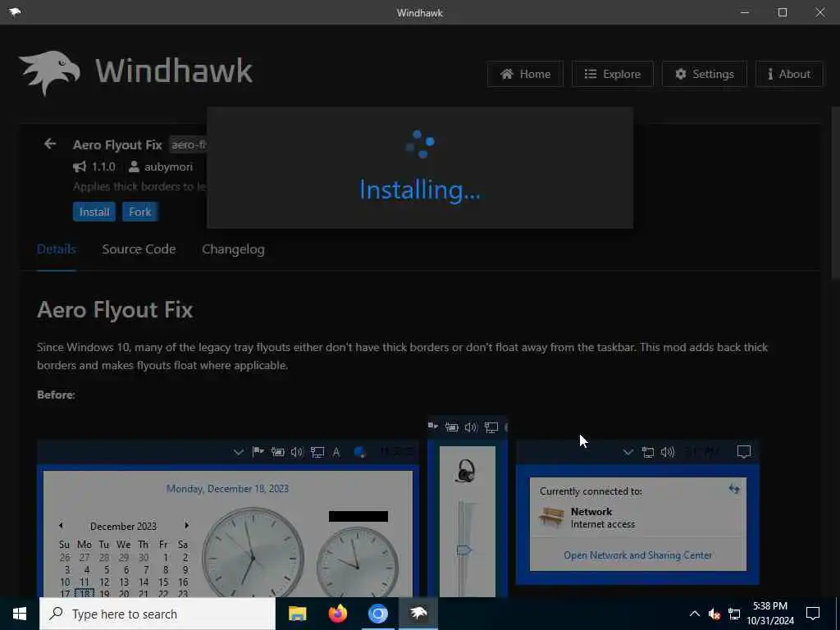Open the Action Center notifications icon

[x=813, y=614]
